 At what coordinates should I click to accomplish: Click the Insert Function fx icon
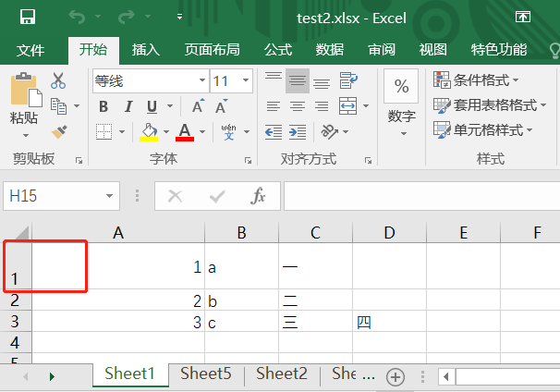259,196
